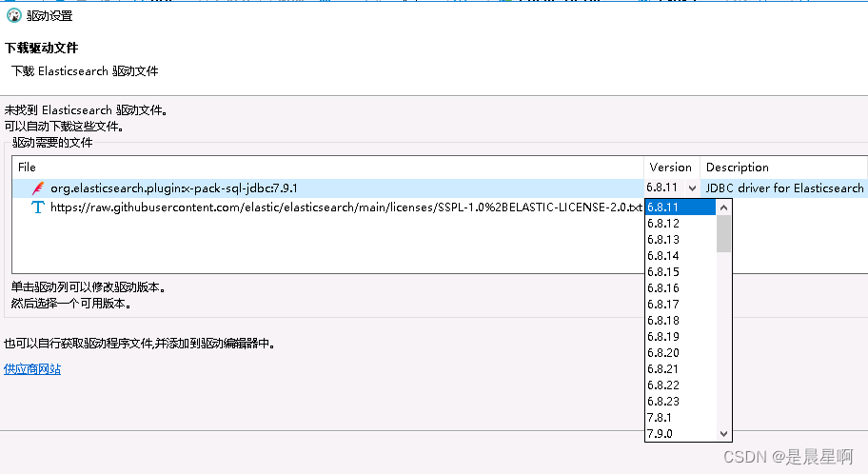Pick version 6.8.21 in the list
The height and width of the screenshot is (474, 868).
pyautogui.click(x=681, y=368)
